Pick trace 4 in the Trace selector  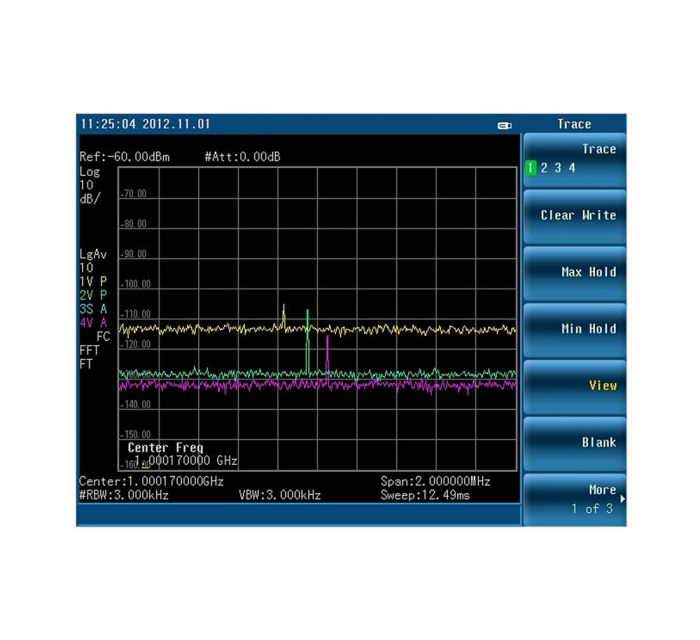click(x=572, y=168)
